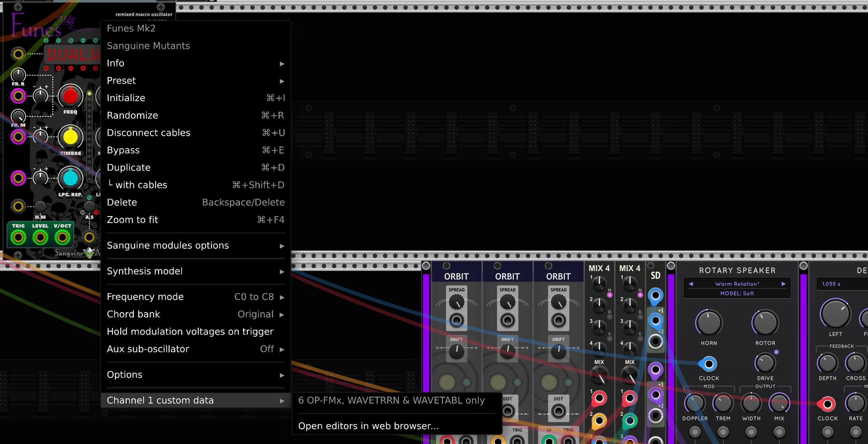Viewport: 868px width, 444px height.
Task: Click the red FREQ knob on Funes
Action: 70,96
